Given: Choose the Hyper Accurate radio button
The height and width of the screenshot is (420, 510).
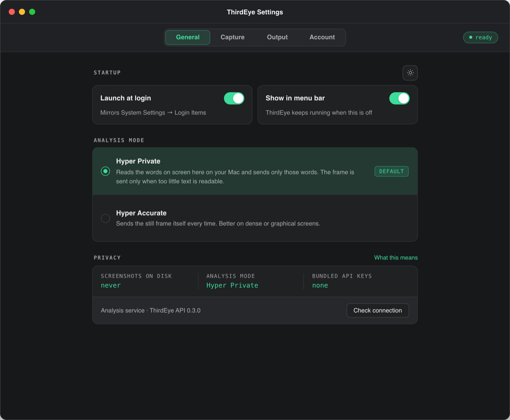Looking at the screenshot, I should [105, 219].
